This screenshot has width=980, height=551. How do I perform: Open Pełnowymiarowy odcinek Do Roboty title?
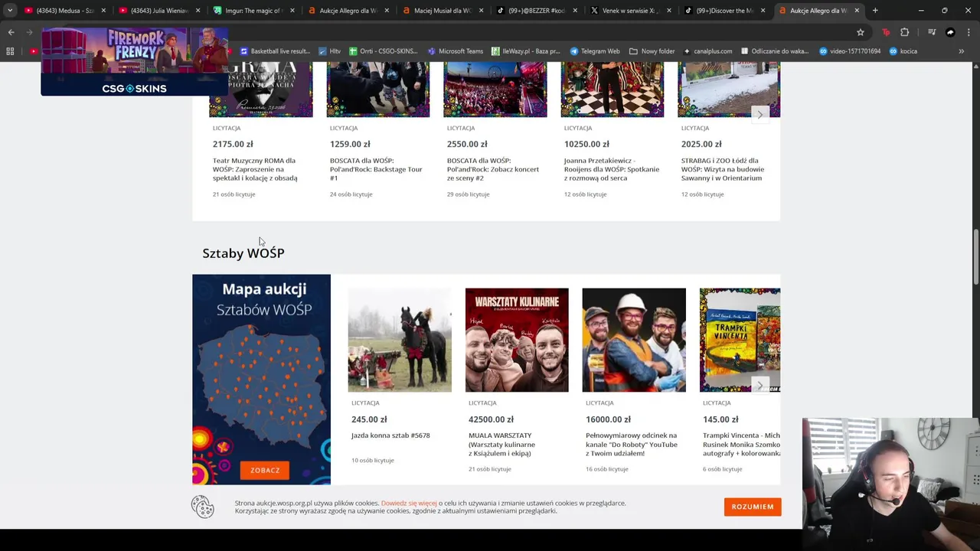(x=632, y=445)
